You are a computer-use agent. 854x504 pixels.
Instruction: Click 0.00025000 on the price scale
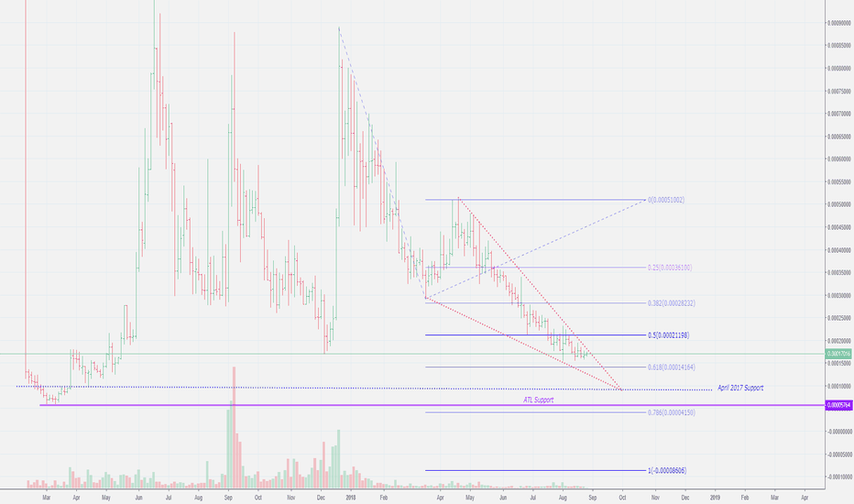(x=838, y=318)
